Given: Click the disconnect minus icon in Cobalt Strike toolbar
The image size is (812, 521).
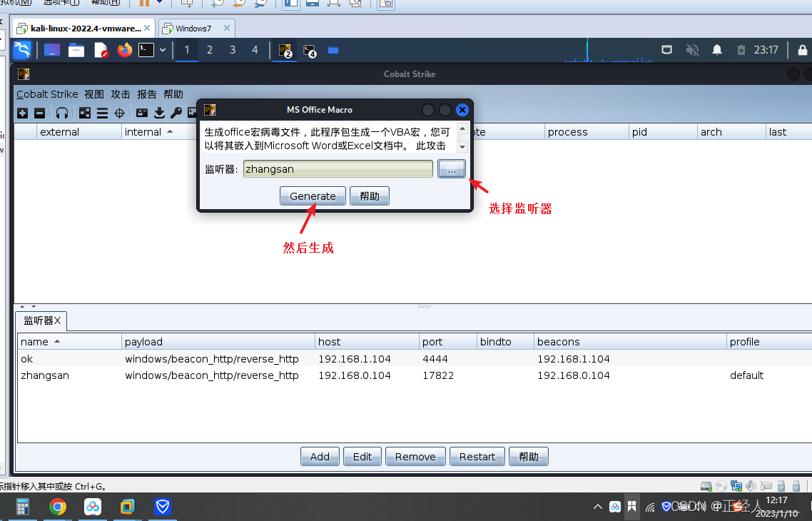Looking at the screenshot, I should [39, 113].
